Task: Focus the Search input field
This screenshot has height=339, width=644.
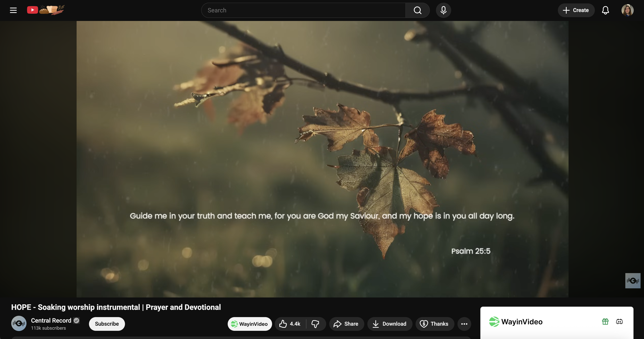Action: click(x=303, y=10)
